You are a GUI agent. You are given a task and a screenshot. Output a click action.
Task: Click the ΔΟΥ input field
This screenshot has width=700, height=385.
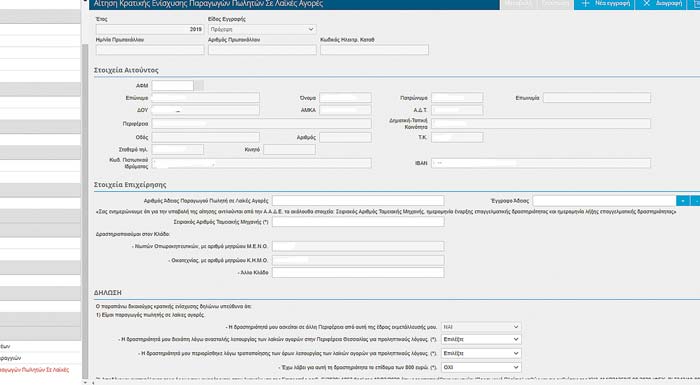205,110
